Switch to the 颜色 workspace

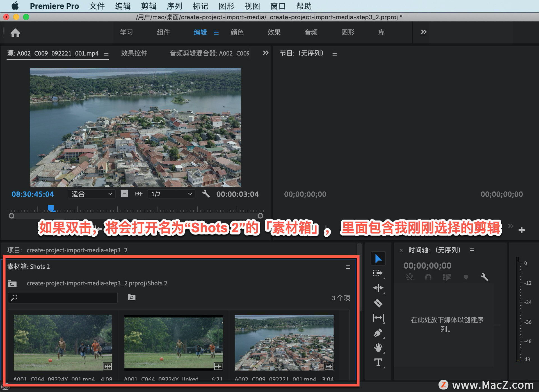(x=237, y=32)
